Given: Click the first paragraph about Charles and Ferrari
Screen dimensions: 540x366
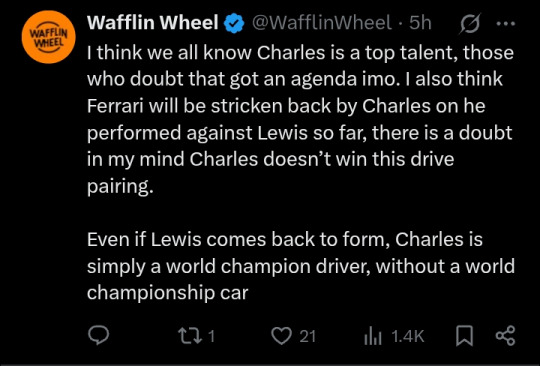Looking at the screenshot, I should click(301, 119).
